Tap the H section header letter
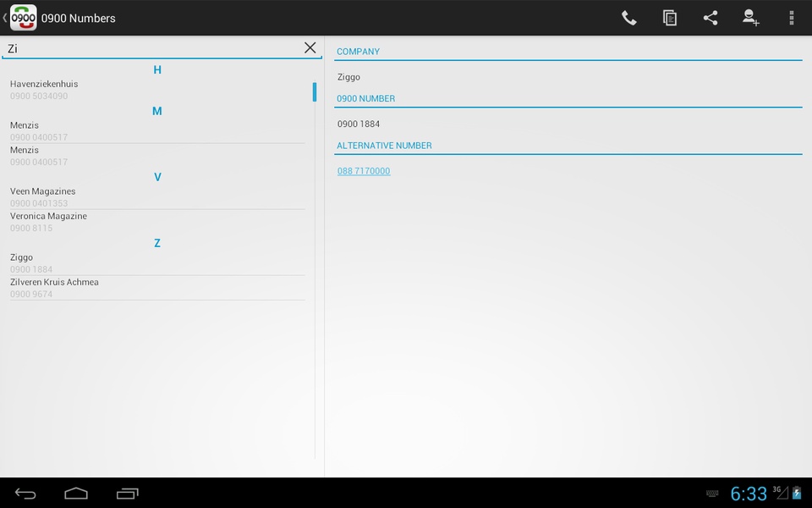812x508 pixels. click(x=157, y=70)
